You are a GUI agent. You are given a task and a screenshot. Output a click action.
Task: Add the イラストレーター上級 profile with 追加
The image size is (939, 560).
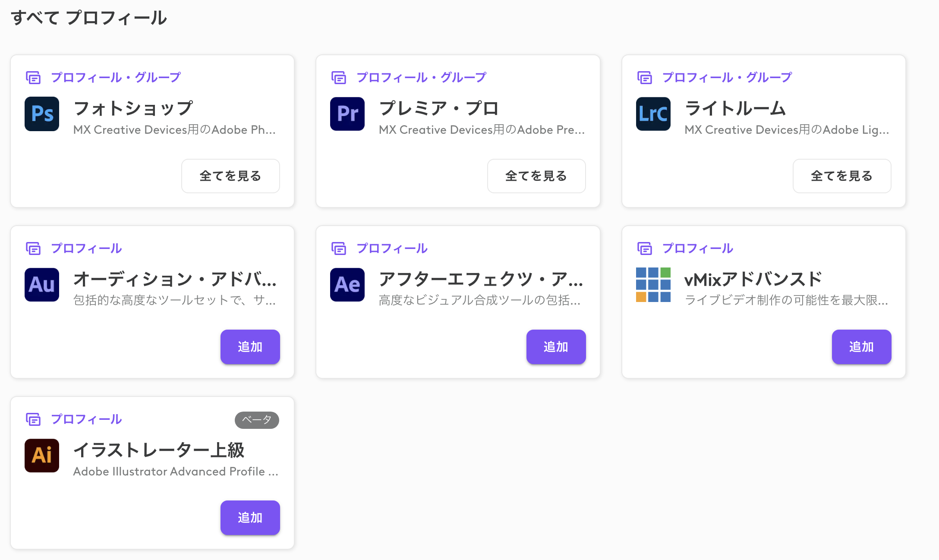pos(250,518)
